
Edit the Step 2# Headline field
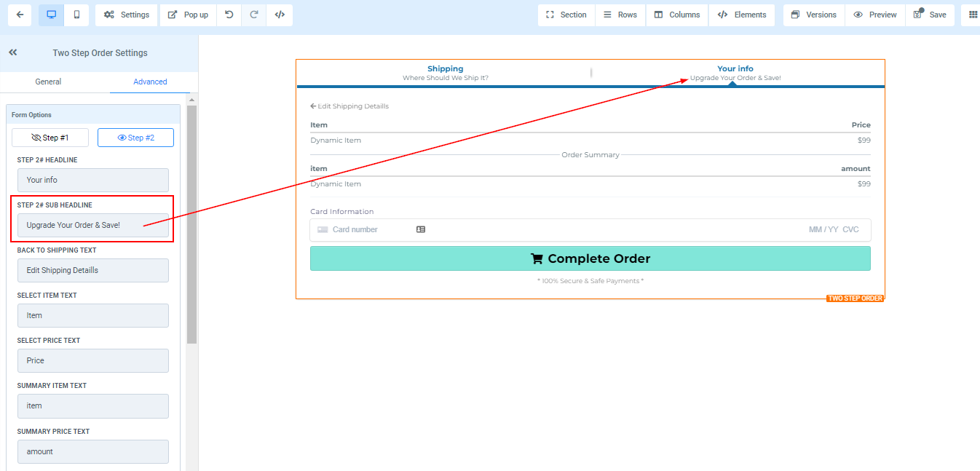point(93,180)
